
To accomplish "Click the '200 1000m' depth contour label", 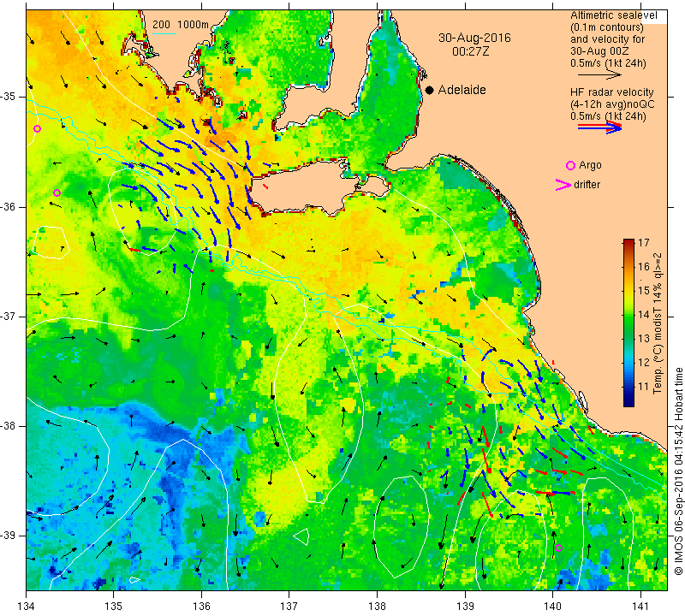I will pyautogui.click(x=181, y=25).
